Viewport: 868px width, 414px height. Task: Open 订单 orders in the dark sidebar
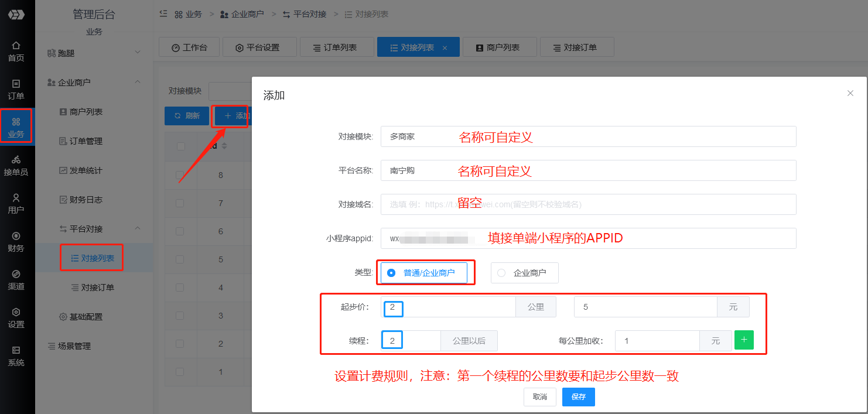pyautogui.click(x=16, y=90)
